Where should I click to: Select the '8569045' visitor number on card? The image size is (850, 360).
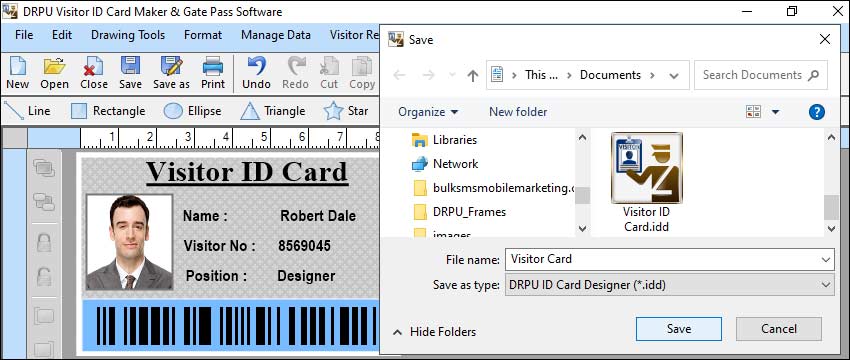[304, 246]
